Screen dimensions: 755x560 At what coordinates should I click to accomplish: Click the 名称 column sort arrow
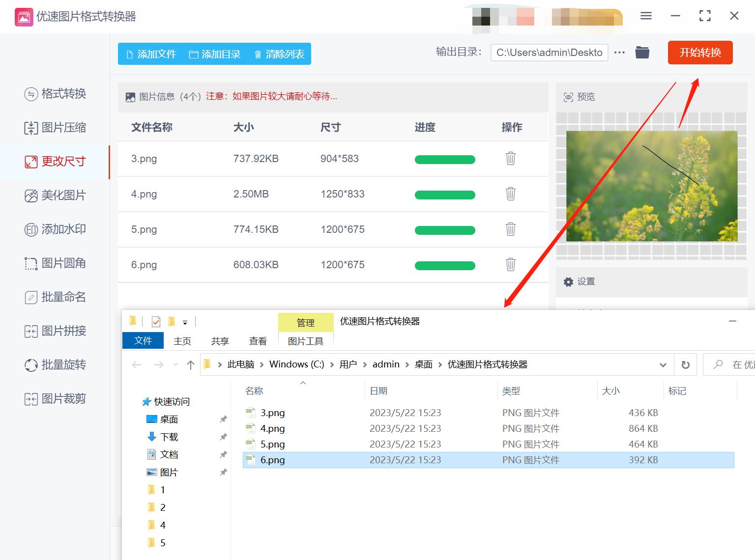(x=303, y=383)
